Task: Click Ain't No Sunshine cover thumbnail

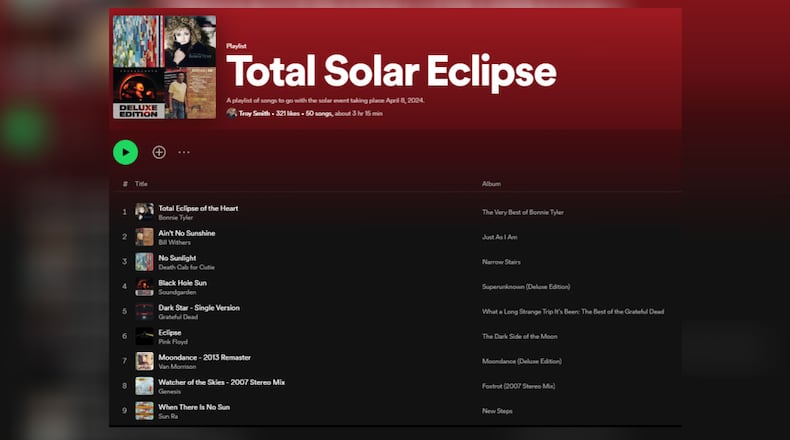Action: click(144, 237)
